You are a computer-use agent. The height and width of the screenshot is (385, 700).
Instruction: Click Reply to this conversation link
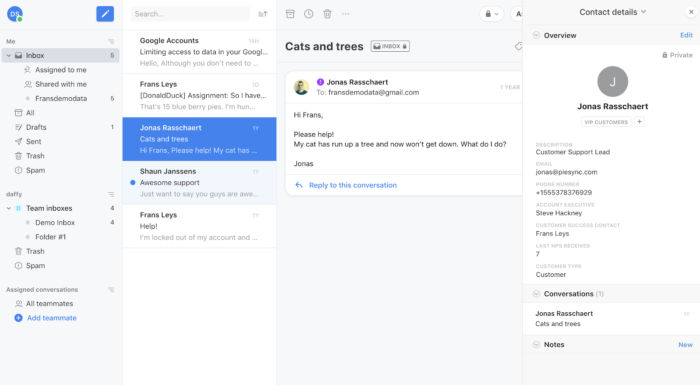[x=353, y=185]
